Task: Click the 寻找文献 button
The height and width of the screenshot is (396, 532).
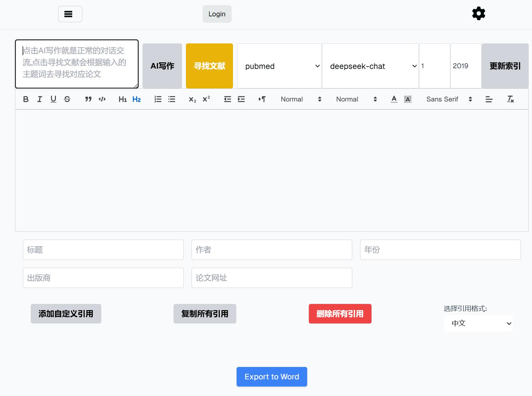Action: click(209, 66)
